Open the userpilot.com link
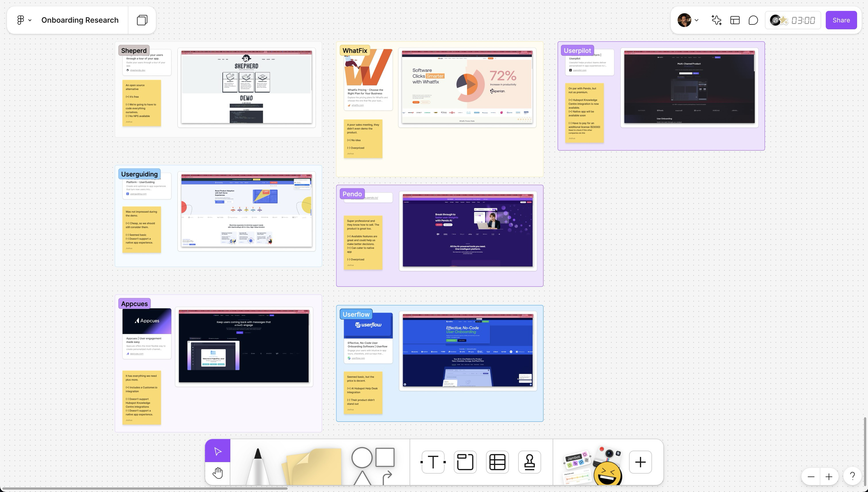 pyautogui.click(x=580, y=70)
